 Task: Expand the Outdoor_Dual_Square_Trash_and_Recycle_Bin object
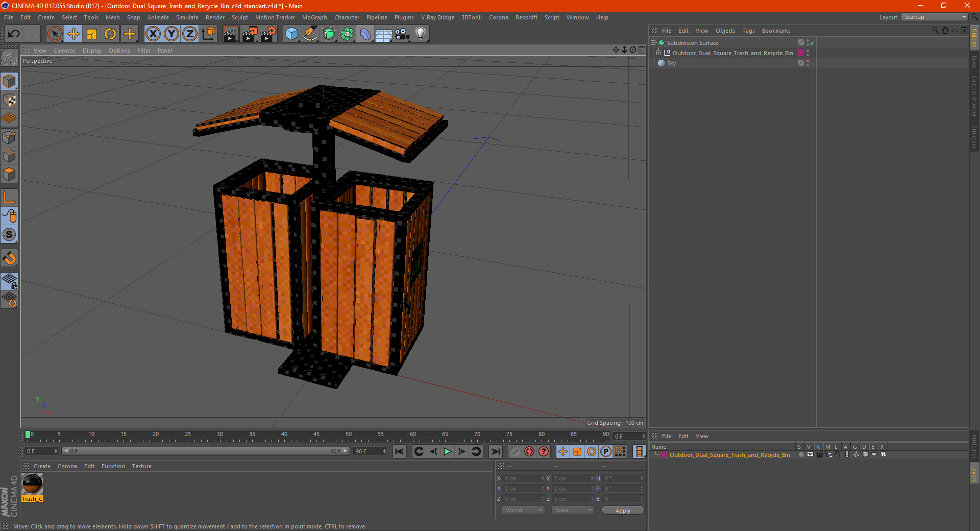tap(659, 53)
